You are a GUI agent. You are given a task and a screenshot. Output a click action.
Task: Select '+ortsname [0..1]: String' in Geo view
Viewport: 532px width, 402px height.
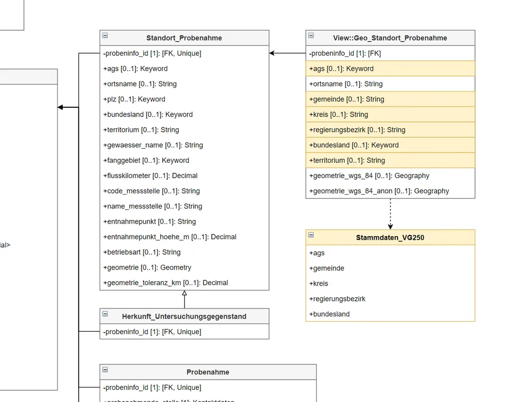[390, 84]
